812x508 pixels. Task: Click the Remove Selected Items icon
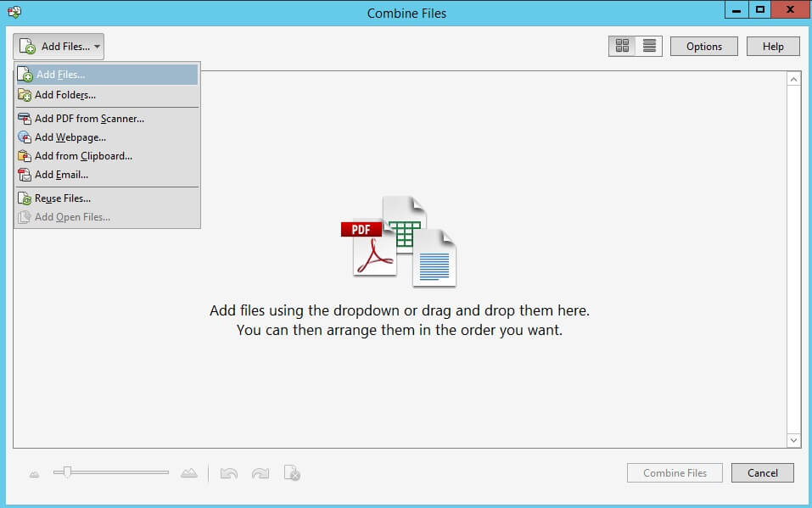(x=292, y=472)
